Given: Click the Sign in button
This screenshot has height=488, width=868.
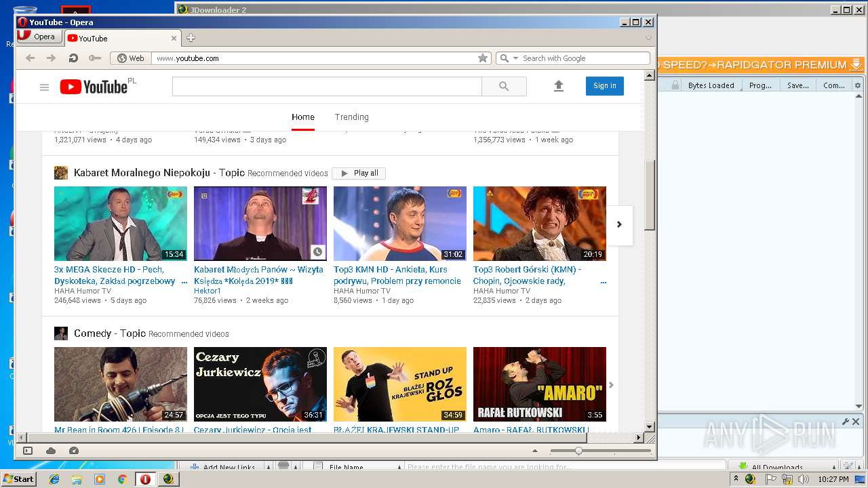Looking at the screenshot, I should coord(605,85).
